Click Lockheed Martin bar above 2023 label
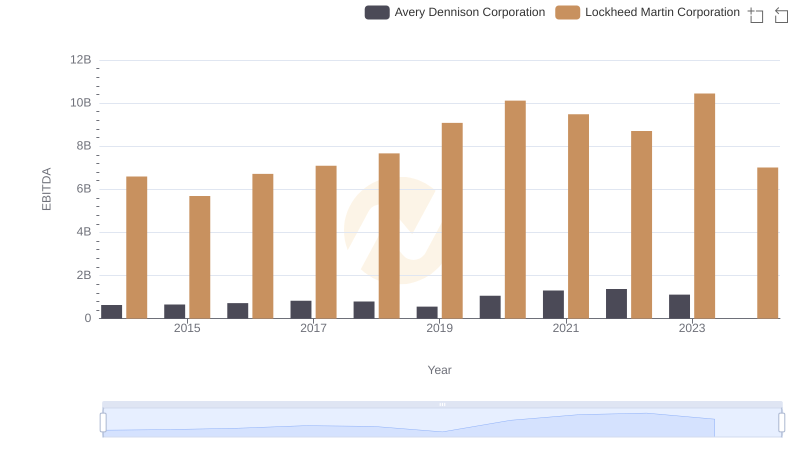The width and height of the screenshot is (800, 461). [x=704, y=206]
